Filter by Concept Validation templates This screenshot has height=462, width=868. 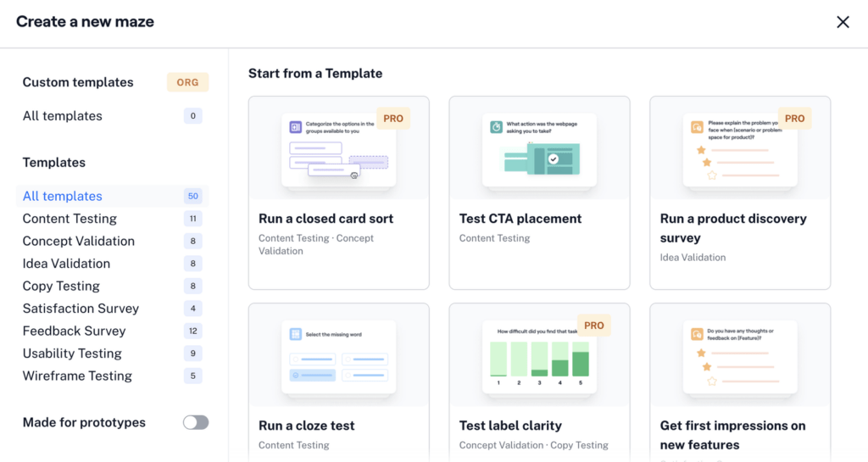78,241
